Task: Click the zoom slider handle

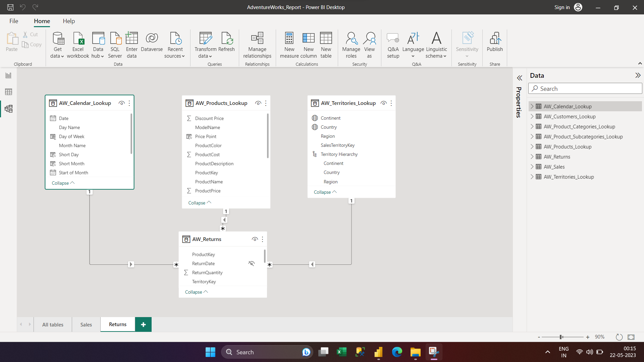Action: coord(561,337)
